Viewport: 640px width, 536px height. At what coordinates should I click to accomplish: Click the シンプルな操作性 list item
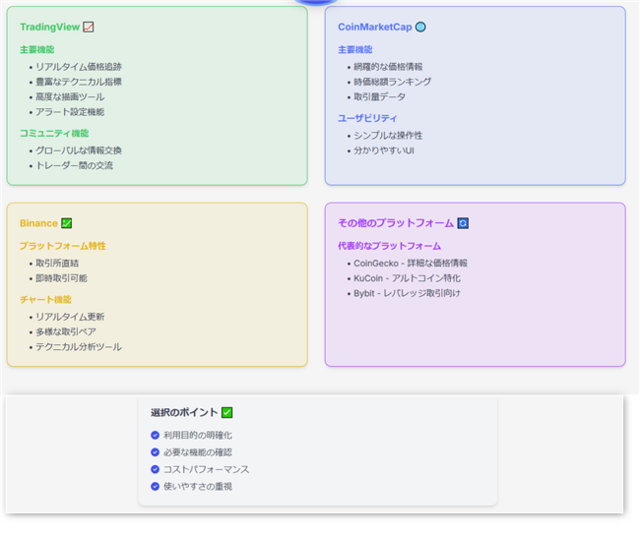coord(388,136)
